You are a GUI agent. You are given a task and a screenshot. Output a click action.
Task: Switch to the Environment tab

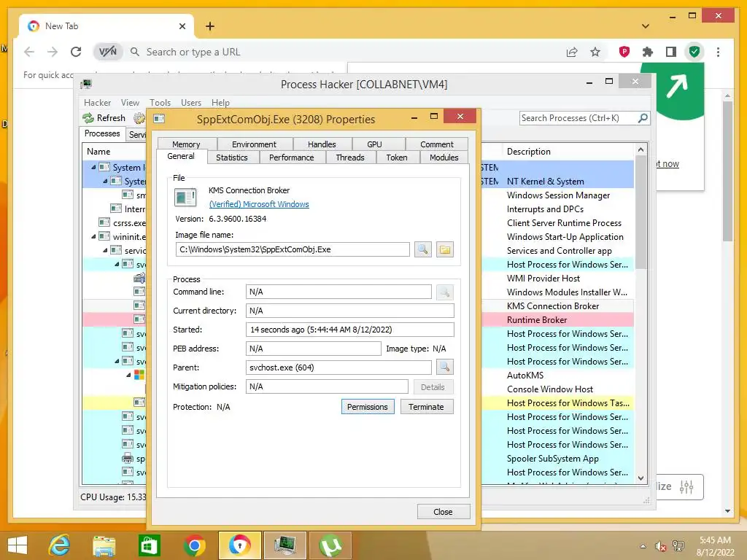[254, 144]
